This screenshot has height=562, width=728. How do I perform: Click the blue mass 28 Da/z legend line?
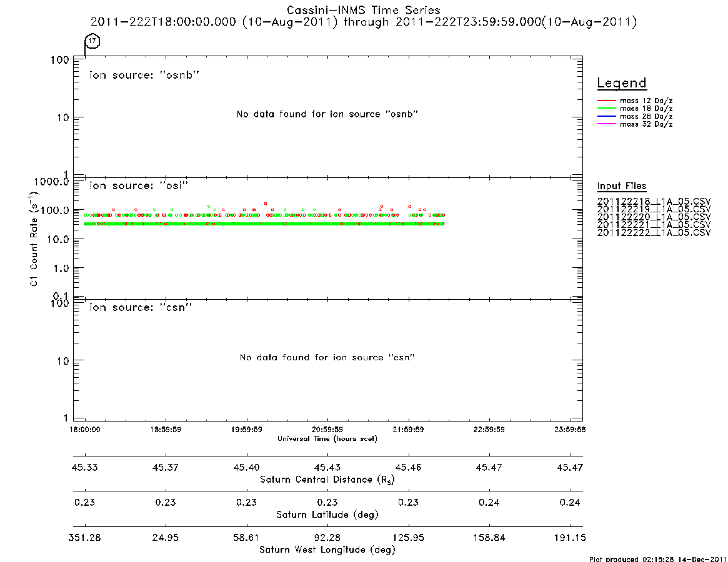click(x=606, y=117)
